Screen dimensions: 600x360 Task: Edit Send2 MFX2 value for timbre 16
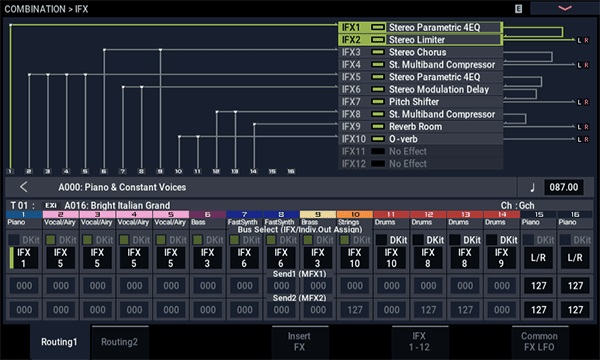[x=575, y=310]
